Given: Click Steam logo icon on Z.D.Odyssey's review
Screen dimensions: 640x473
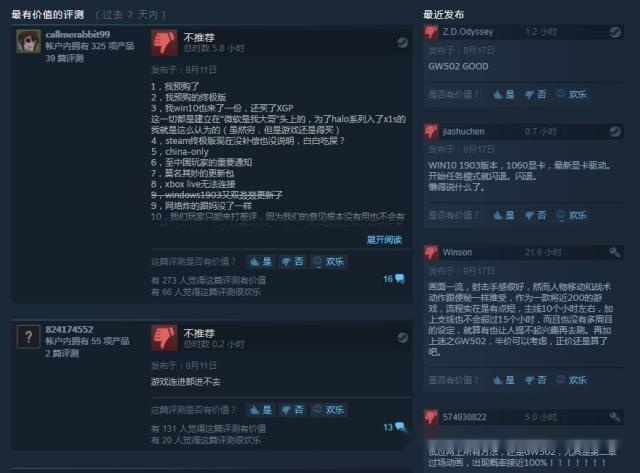Looking at the screenshot, I should click(x=615, y=32).
